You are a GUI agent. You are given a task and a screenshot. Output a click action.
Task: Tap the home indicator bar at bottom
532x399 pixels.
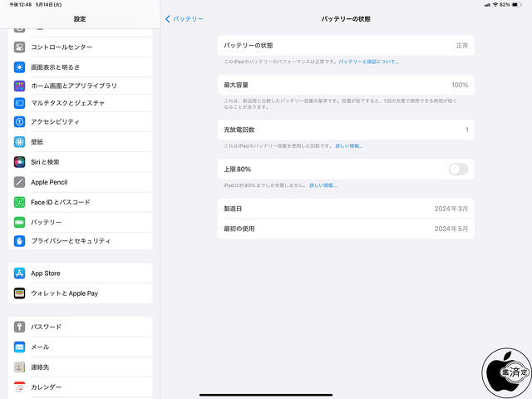[266, 395]
